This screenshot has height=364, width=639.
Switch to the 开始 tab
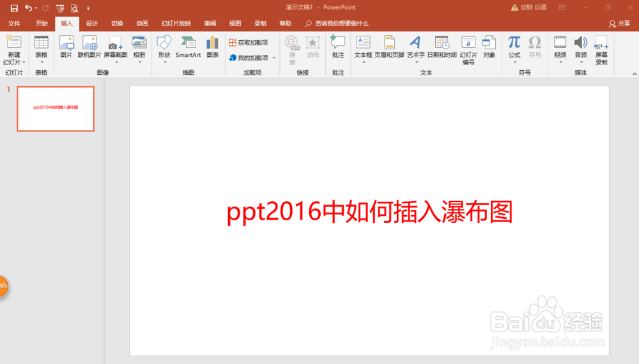[42, 24]
